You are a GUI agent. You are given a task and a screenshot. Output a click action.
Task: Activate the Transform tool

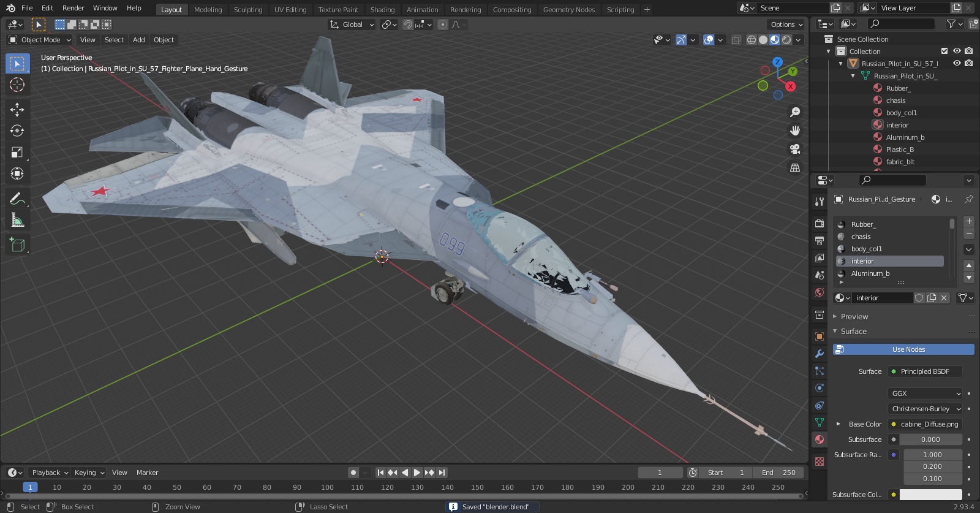click(x=17, y=173)
